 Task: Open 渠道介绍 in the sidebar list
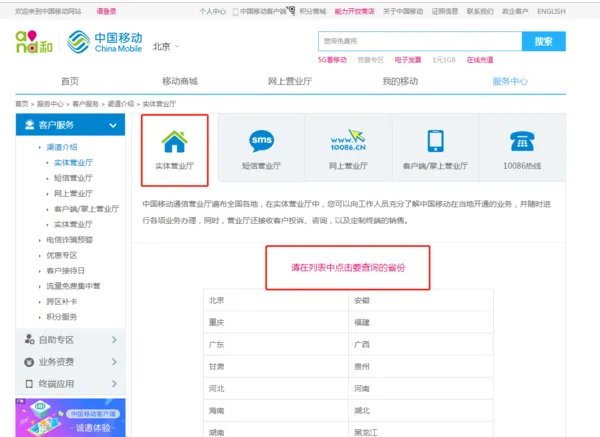[x=62, y=147]
